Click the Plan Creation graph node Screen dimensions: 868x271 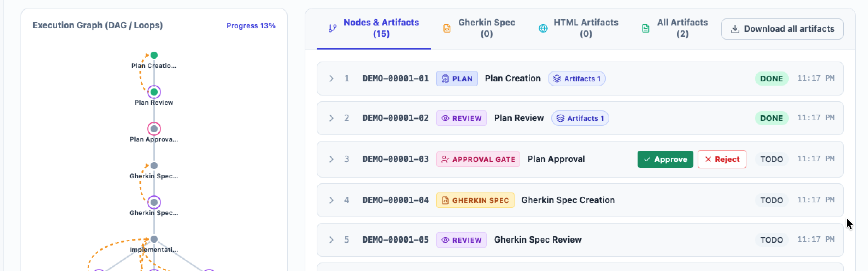(x=154, y=55)
